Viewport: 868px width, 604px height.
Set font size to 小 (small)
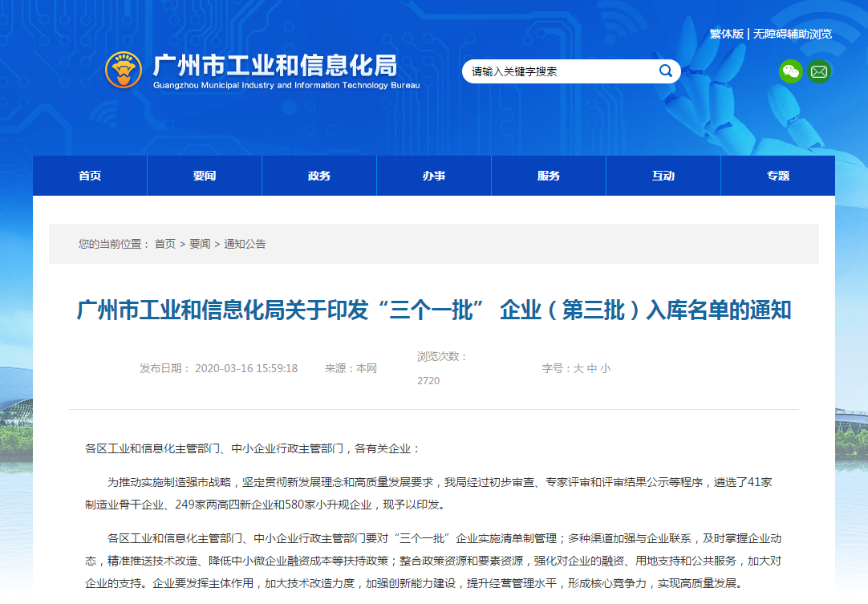pos(606,369)
